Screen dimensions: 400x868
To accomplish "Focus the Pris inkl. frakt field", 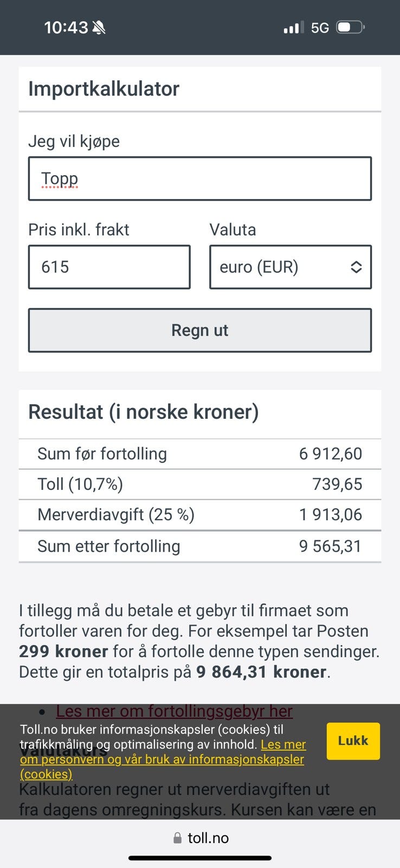I will [x=109, y=267].
